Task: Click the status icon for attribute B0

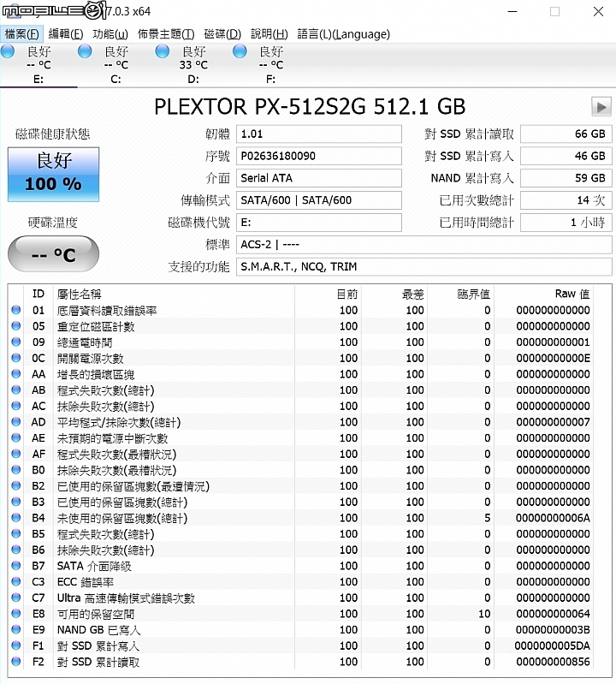Action: point(16,470)
